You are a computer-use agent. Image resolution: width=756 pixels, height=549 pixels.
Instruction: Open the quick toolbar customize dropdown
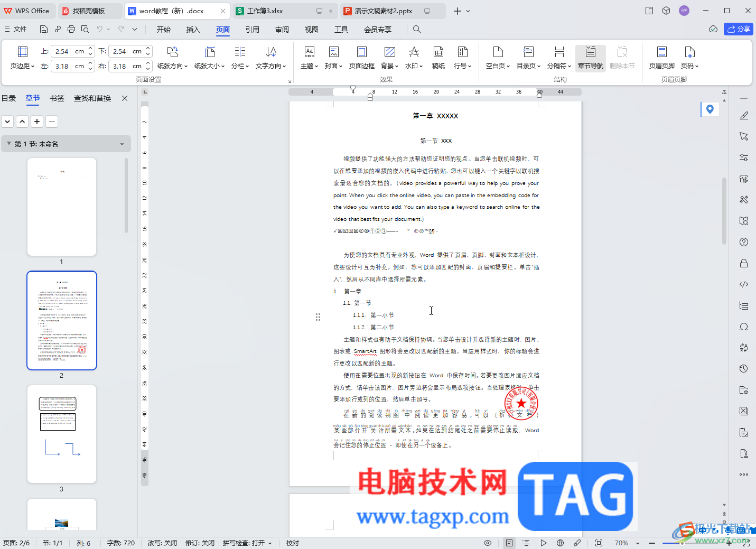tap(135, 29)
